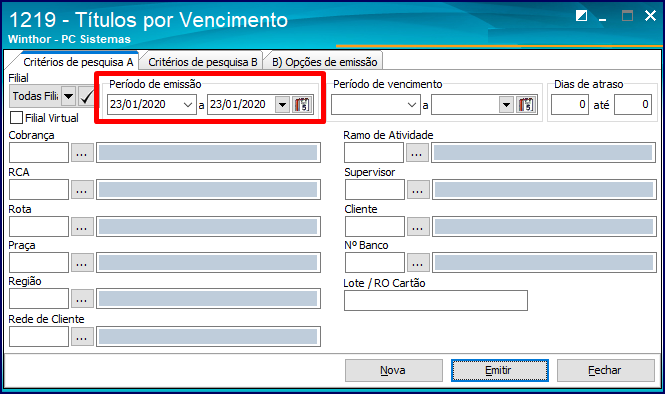Screen dimensions: 665x394
Task: Toggle the Filial Virtual checkbox
Action: click(x=16, y=117)
